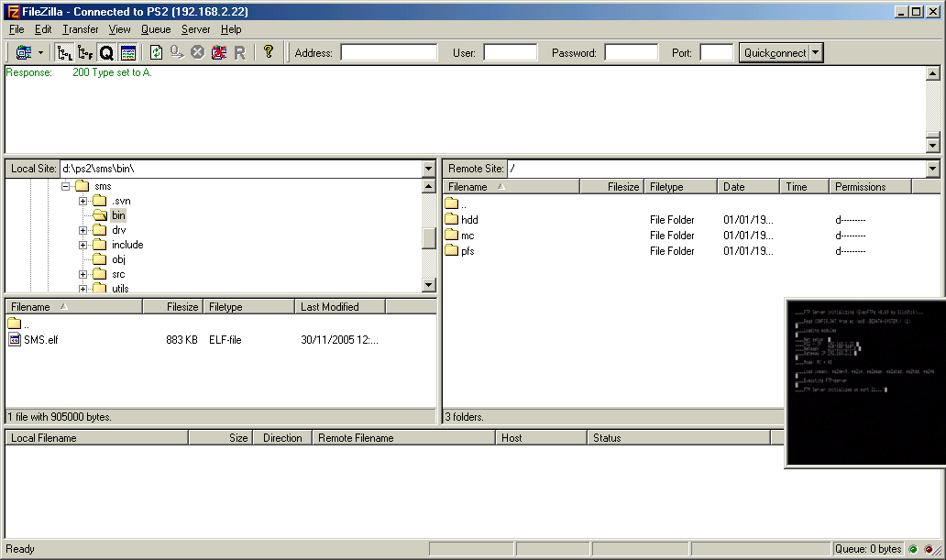Sort local files by Filename column
946x560 pixels.
(73, 306)
